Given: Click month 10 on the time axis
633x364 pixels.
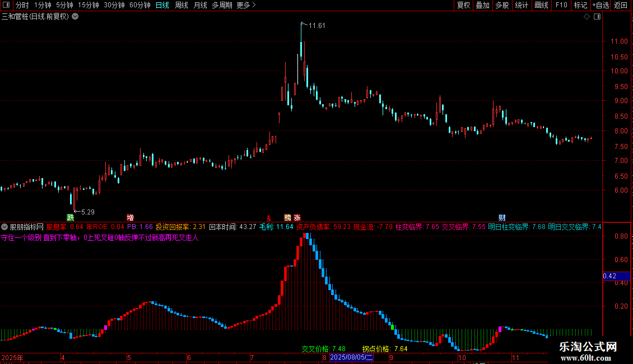Looking at the screenshot, I should [x=462, y=357].
